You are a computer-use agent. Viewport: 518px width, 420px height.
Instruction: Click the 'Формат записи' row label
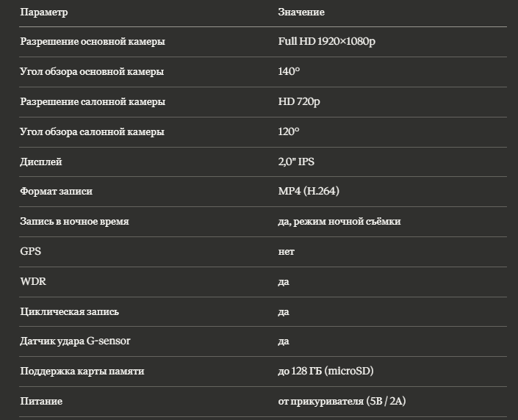click(x=56, y=192)
